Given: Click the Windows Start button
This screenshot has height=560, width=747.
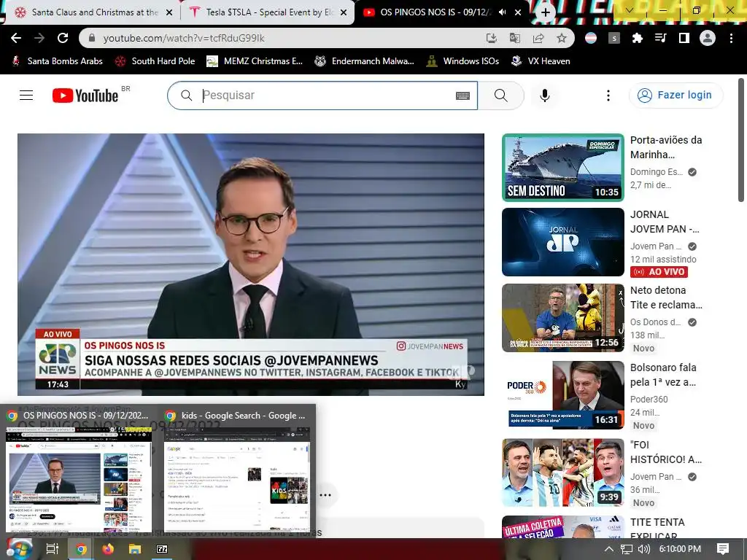Looking at the screenshot, I should pos(19,549).
